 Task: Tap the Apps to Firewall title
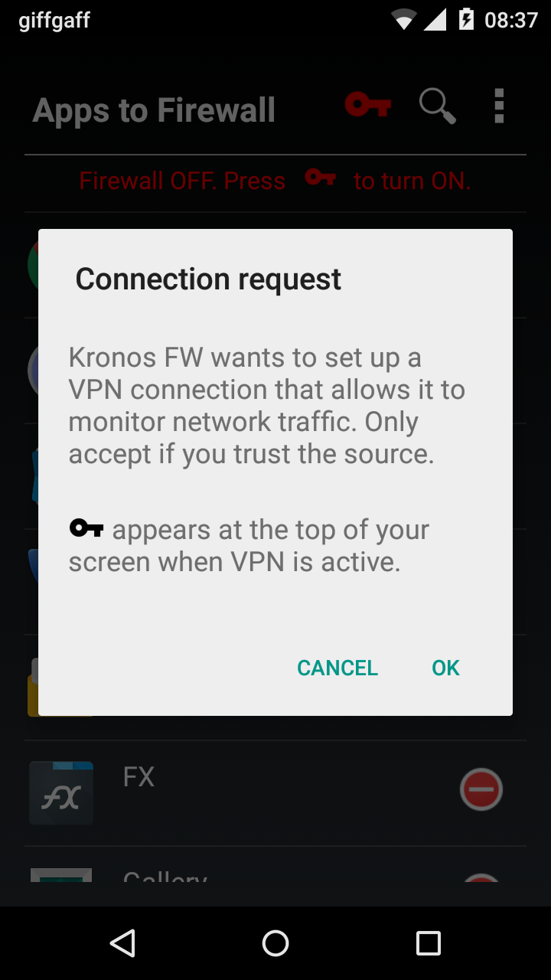154,110
